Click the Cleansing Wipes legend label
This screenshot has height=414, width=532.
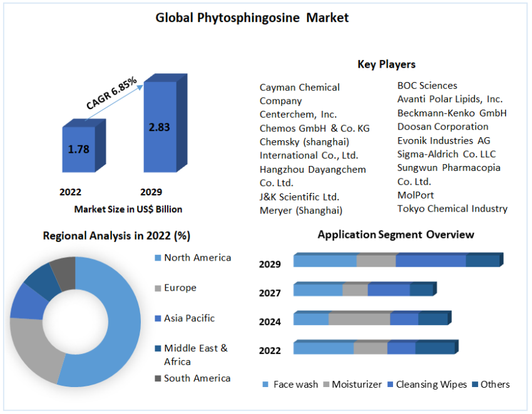[431, 385]
